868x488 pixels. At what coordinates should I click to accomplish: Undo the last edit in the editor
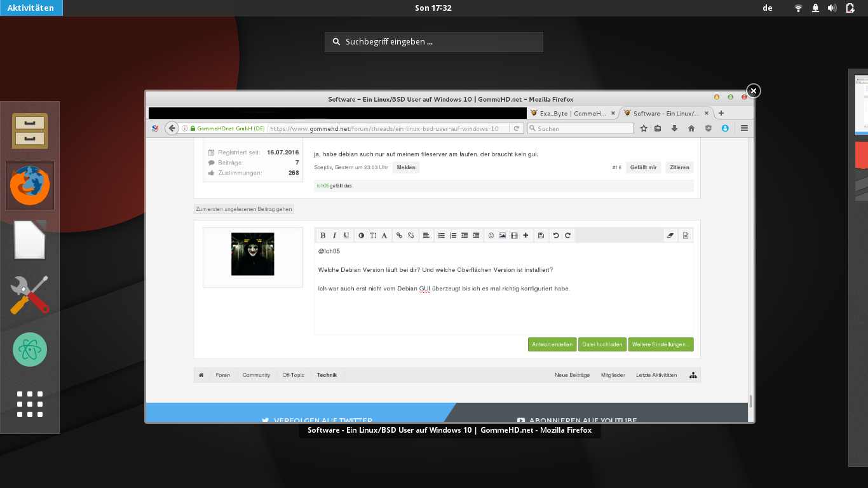tap(556, 236)
